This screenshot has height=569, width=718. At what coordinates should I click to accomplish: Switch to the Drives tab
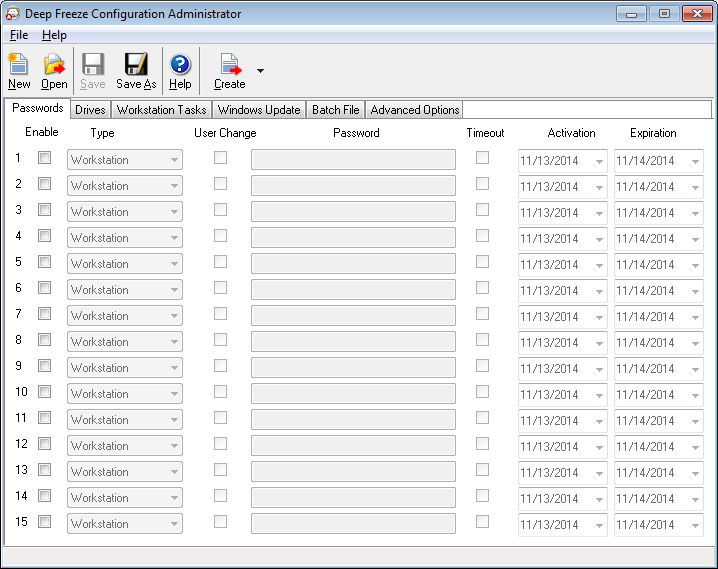pos(90,110)
